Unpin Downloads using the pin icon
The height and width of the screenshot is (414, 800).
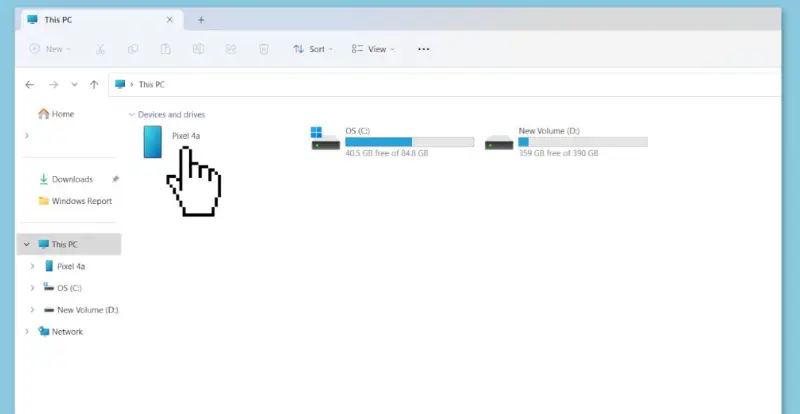[115, 179]
